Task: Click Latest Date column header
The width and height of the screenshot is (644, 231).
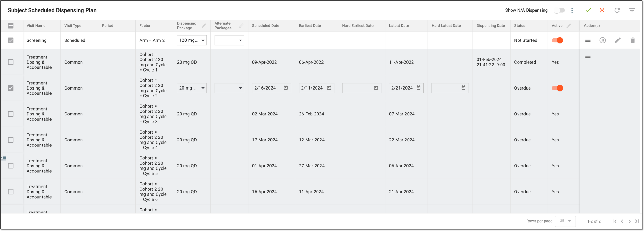Action: [399, 26]
